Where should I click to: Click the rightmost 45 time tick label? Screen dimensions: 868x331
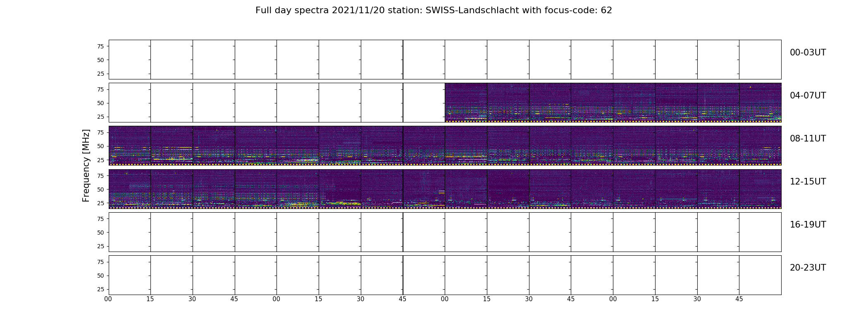739,299
